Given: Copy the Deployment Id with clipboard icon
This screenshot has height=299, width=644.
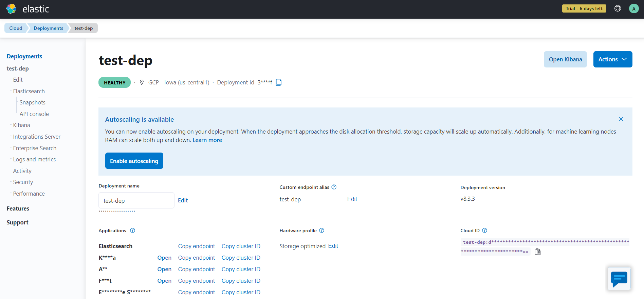Looking at the screenshot, I should click(279, 82).
